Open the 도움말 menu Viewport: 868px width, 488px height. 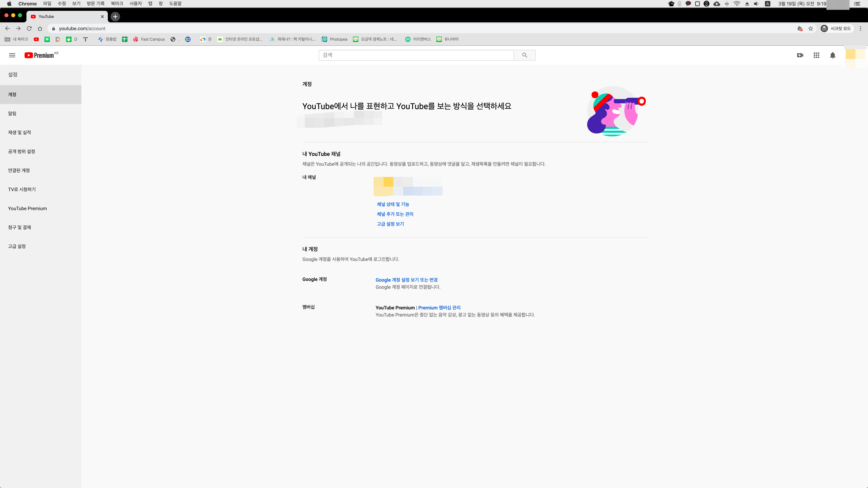click(x=175, y=4)
